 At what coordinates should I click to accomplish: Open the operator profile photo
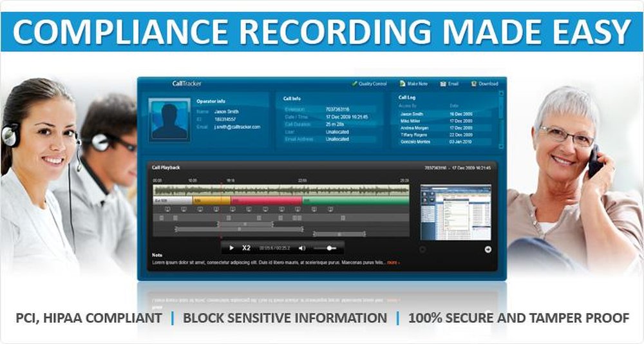(x=169, y=120)
